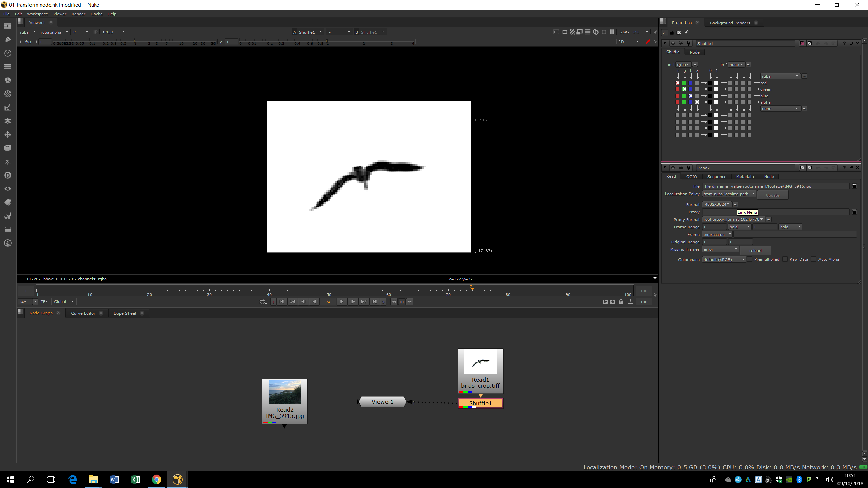This screenshot has height=488, width=868.
Task: Open the Draw nodes toolbar icon
Action: (8, 40)
